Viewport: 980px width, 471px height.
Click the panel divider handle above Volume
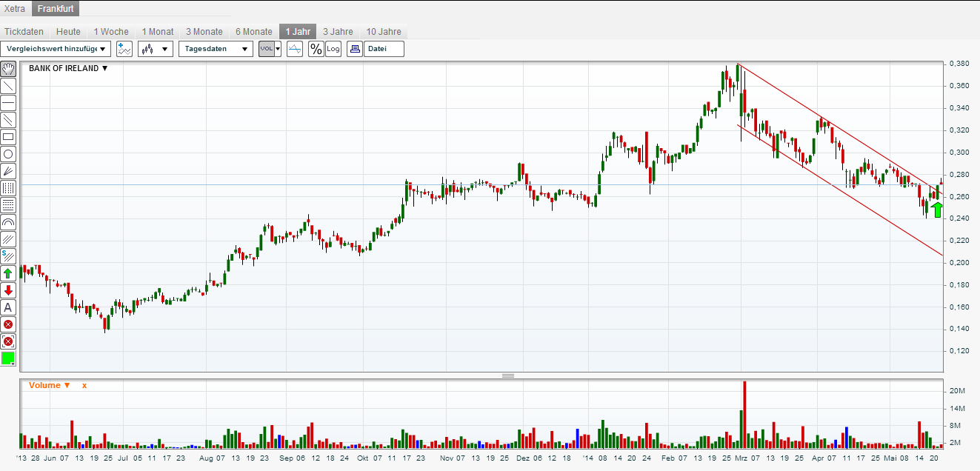pyautogui.click(x=508, y=376)
